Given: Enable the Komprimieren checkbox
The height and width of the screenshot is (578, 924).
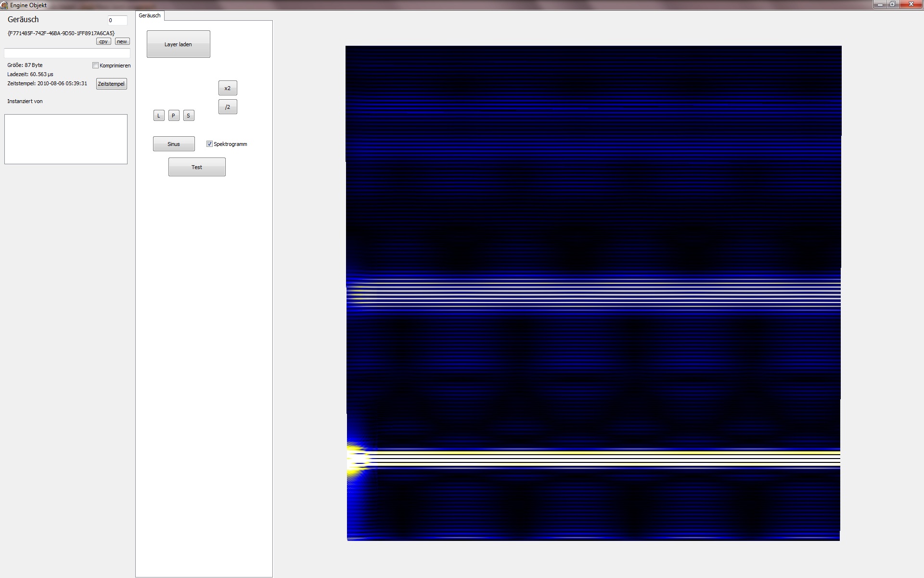Looking at the screenshot, I should click(x=96, y=66).
